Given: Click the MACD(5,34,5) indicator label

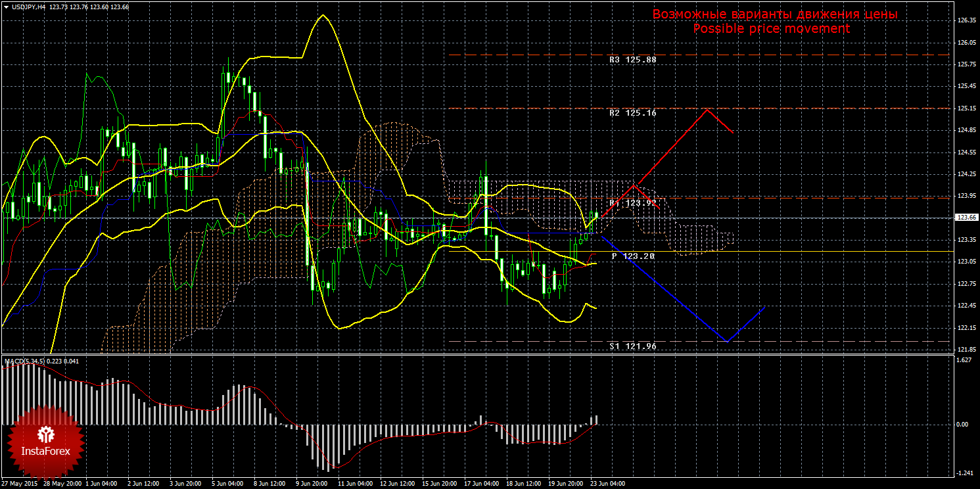Looking at the screenshot, I should pyautogui.click(x=24, y=361).
